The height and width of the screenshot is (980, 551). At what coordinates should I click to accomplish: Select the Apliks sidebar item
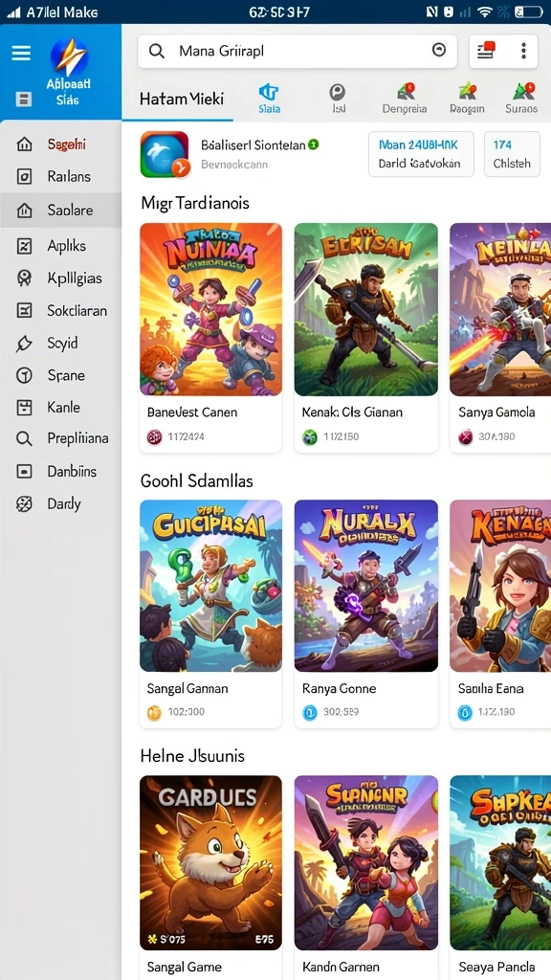click(x=60, y=246)
